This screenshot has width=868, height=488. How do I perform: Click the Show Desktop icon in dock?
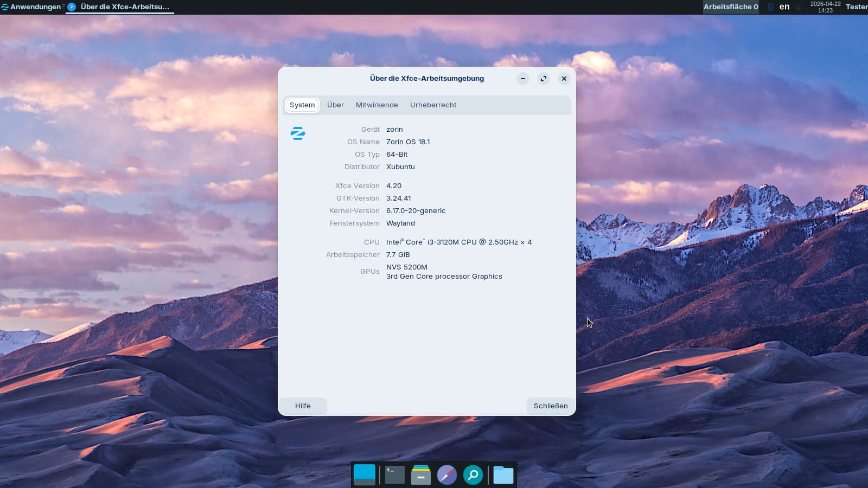[x=365, y=475]
